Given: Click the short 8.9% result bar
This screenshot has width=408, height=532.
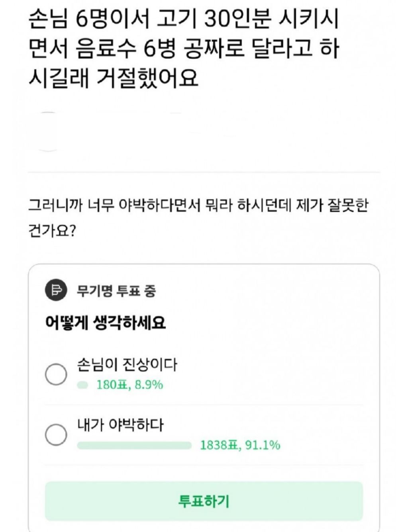Looking at the screenshot, I should click(x=82, y=385).
